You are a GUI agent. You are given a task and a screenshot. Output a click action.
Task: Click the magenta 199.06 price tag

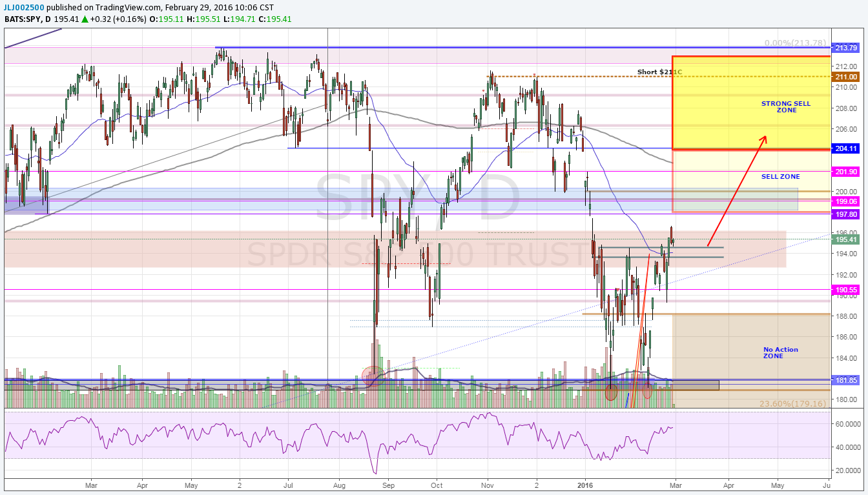pyautogui.click(x=846, y=201)
